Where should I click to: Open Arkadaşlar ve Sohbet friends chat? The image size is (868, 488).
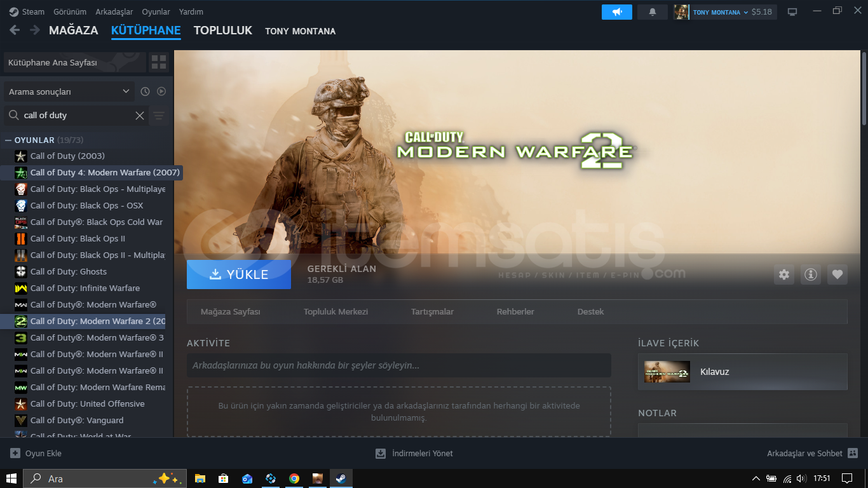812,453
